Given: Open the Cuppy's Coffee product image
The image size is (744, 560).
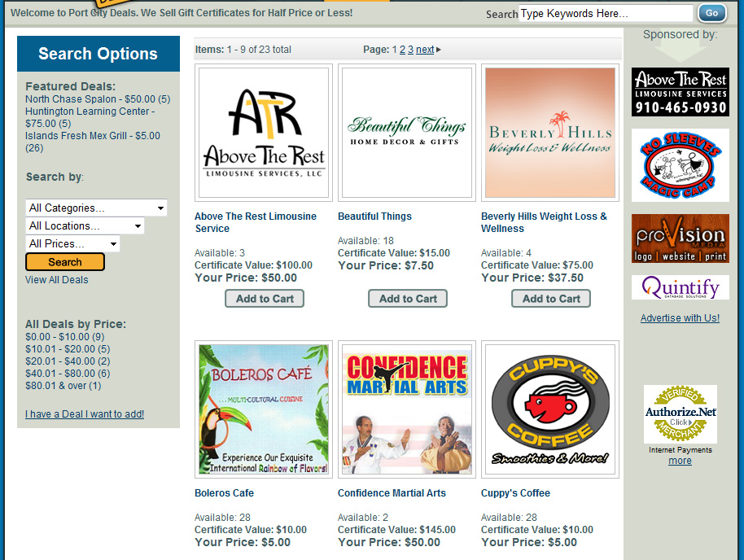Looking at the screenshot, I should 550,409.
